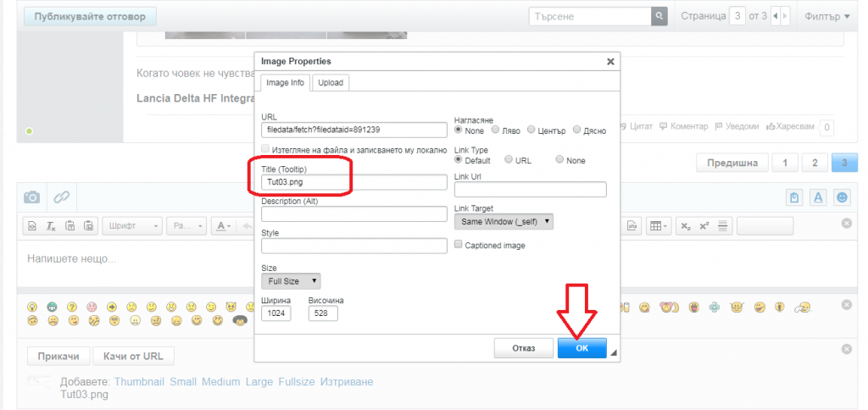Open the Шрифт font dropdown
This screenshot has width=868, height=410.
131,225
